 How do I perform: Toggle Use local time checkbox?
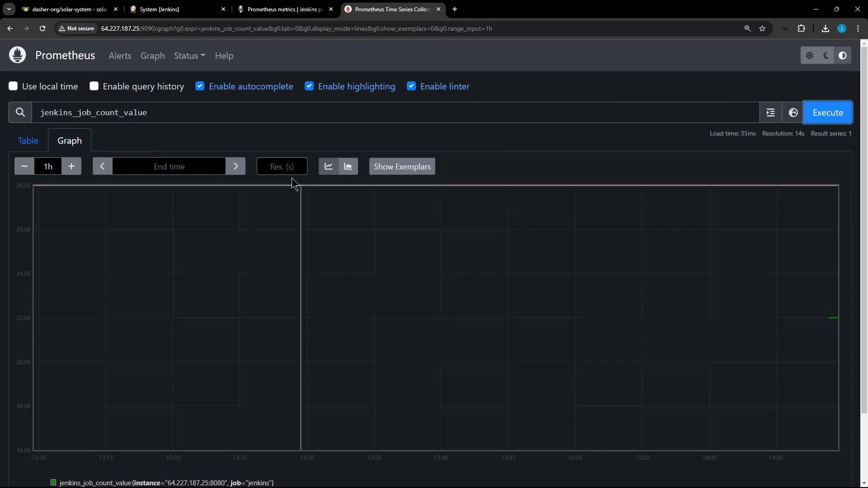(13, 86)
